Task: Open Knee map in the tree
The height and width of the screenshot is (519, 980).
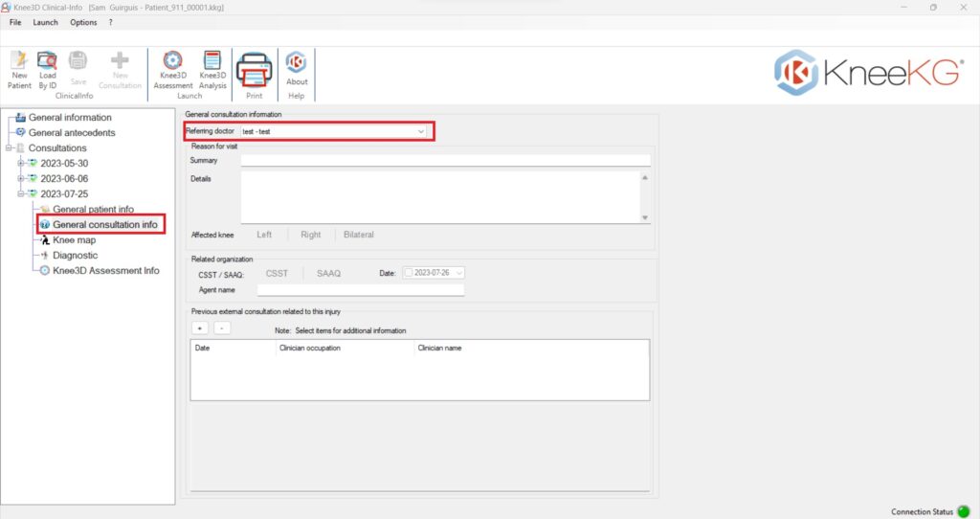Action: pyautogui.click(x=75, y=240)
